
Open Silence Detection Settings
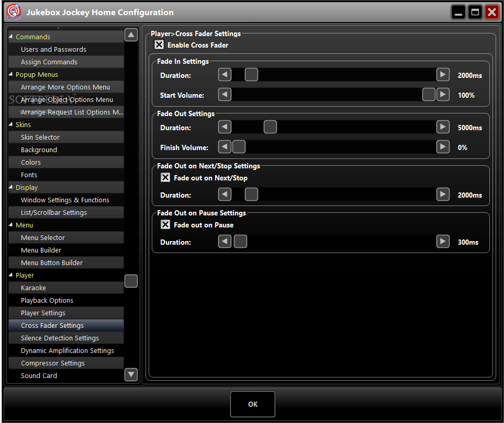point(66,338)
